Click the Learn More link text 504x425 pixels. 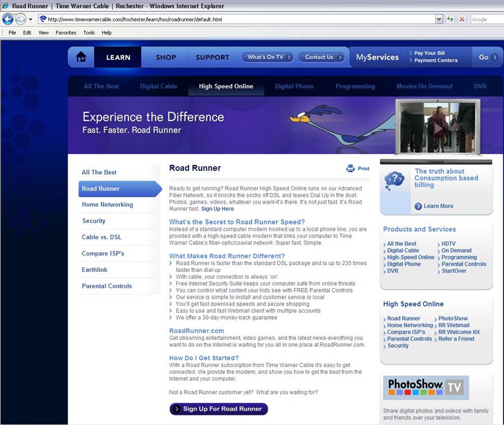tap(438, 206)
